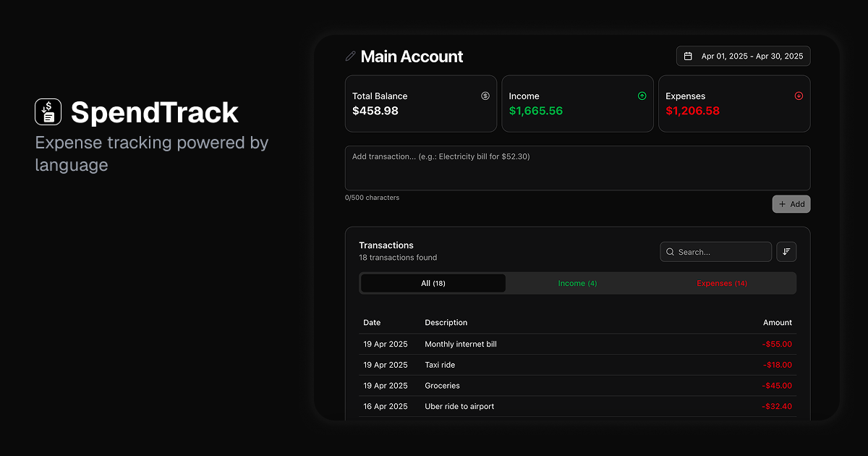Click the SpendTrack logo icon
Screen dimensions: 868x456
tap(48, 112)
